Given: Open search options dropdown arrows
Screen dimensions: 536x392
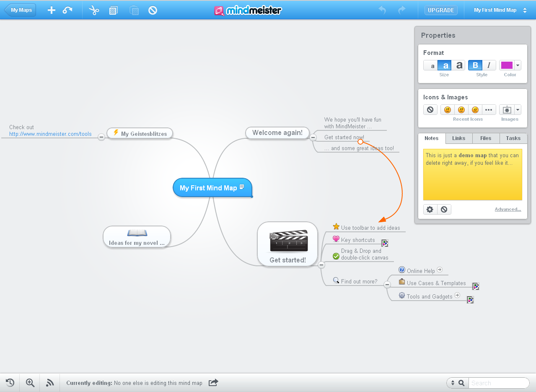Looking at the screenshot, I should point(452,383).
